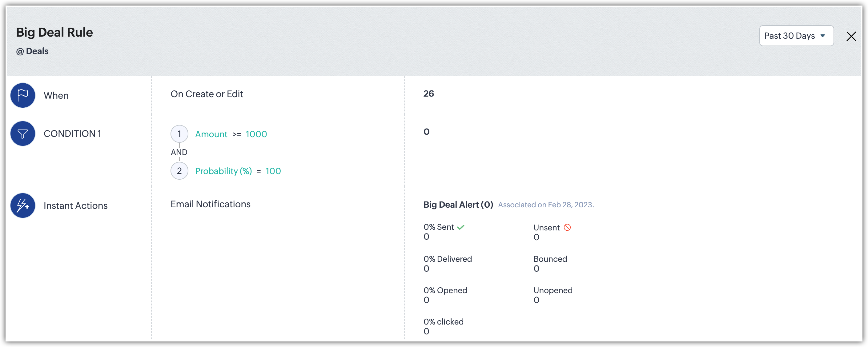Click the 100 probability value
The height and width of the screenshot is (347, 868).
[273, 171]
